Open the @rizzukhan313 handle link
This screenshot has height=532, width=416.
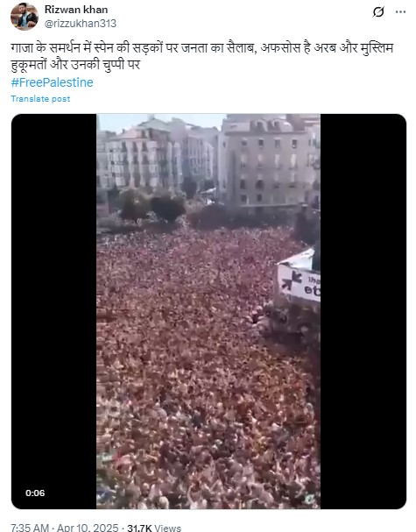81,24
